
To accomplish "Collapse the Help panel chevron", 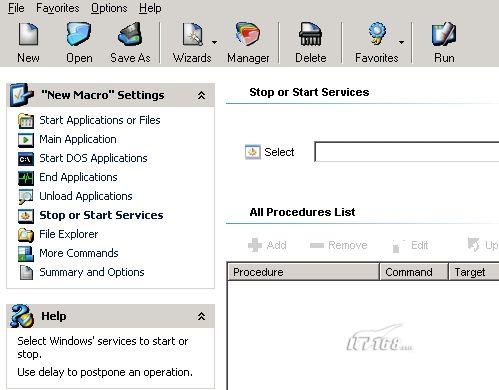I will 201,316.
